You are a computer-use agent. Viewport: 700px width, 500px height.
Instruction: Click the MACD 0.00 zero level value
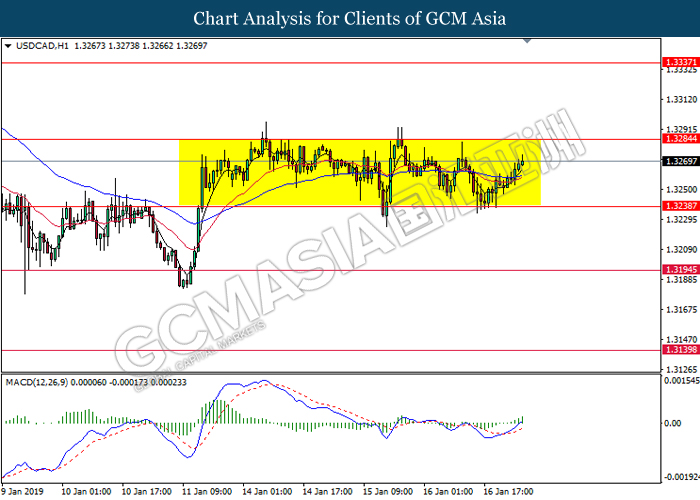[x=675, y=424]
